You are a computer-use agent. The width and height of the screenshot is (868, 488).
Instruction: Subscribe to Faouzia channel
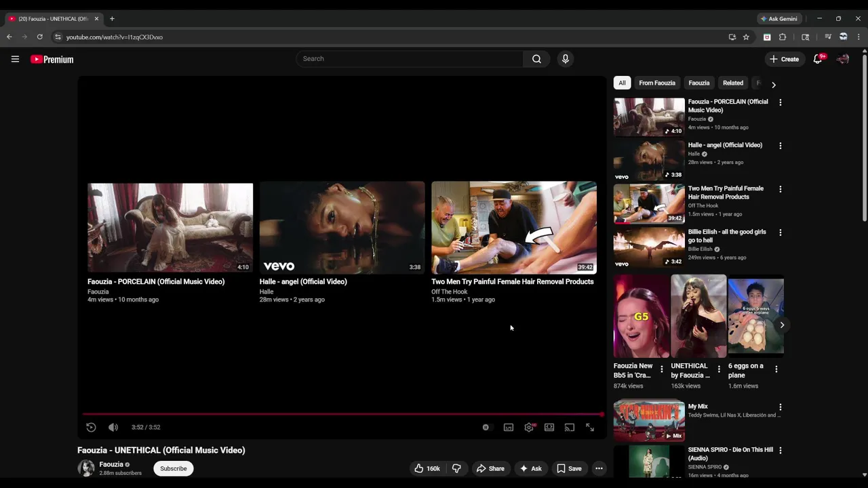tap(174, 468)
